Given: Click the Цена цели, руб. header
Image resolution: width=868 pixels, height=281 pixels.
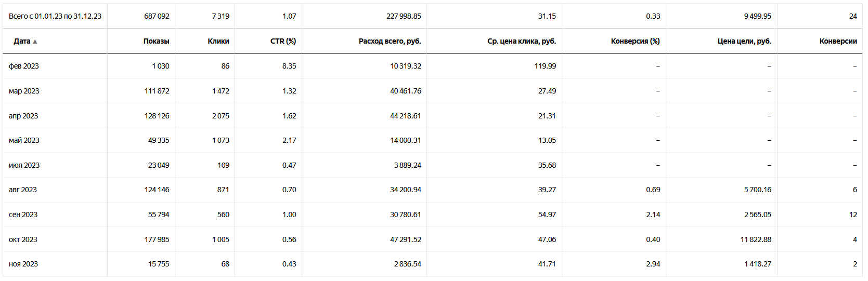Looking at the screenshot, I should [744, 41].
